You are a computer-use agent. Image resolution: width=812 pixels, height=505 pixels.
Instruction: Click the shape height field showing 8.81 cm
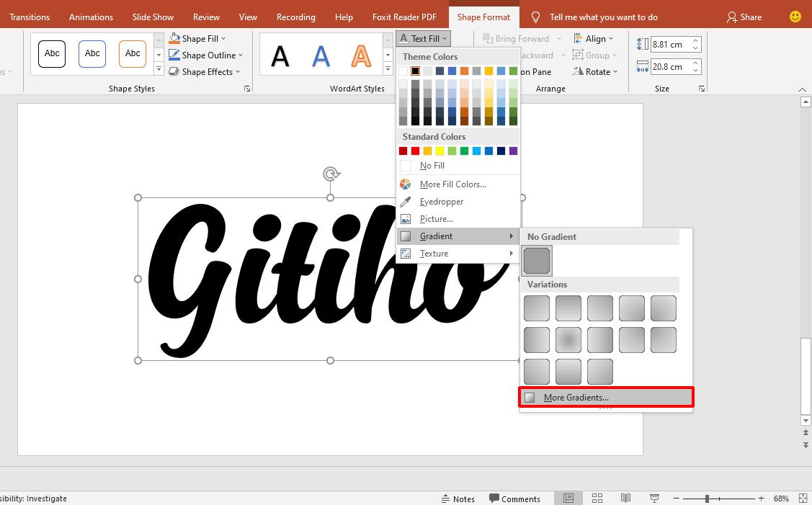tap(672, 44)
